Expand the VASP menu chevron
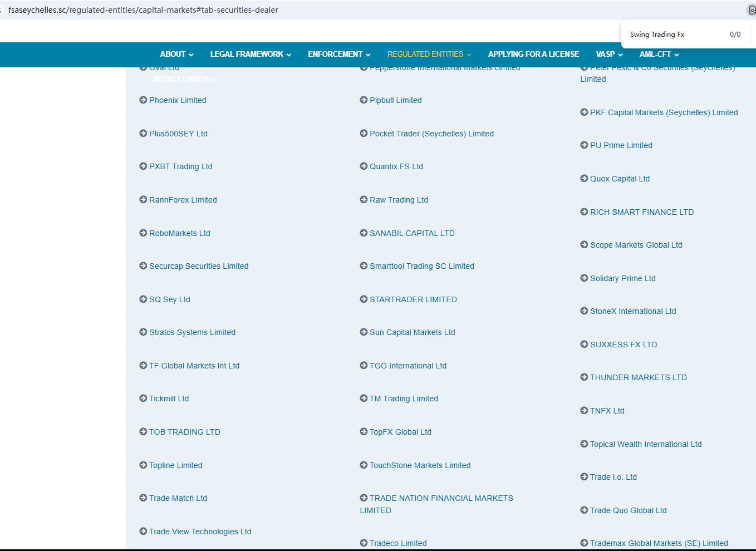Viewport: 756px width, 551px height. pyautogui.click(x=620, y=55)
